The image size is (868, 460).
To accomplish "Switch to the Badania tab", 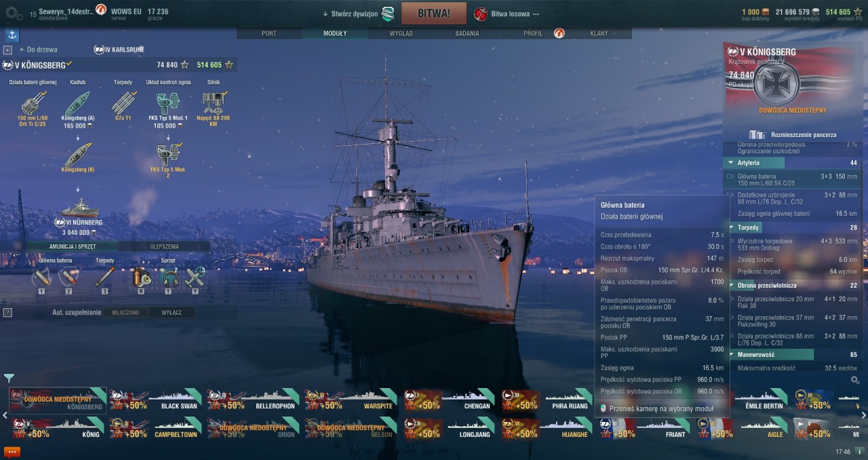I will (x=467, y=33).
